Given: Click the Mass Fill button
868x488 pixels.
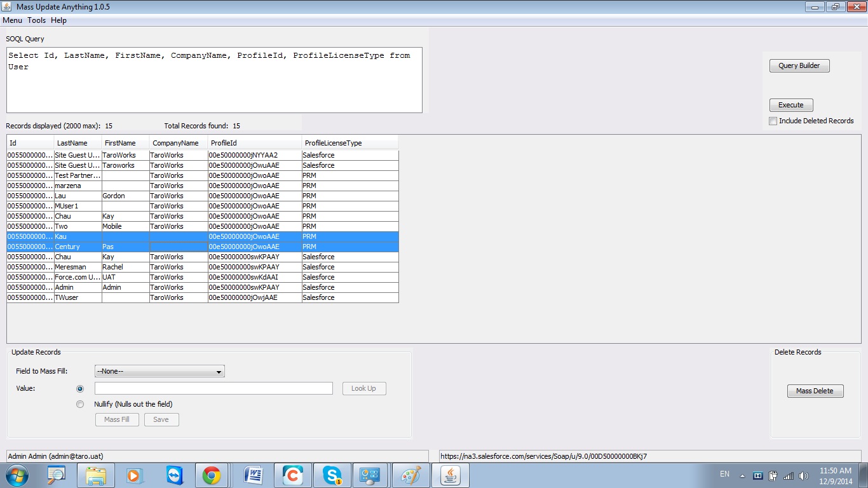Looking at the screenshot, I should tap(117, 419).
